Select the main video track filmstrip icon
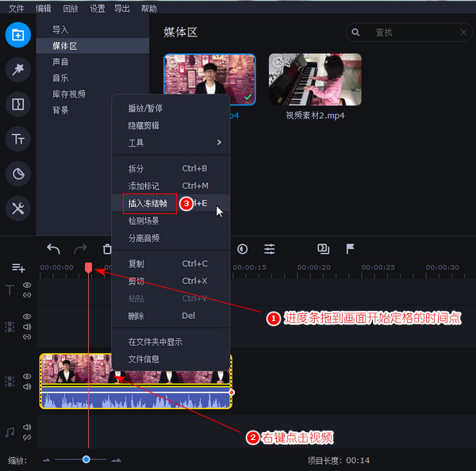The width and height of the screenshot is (476, 471). [x=10, y=381]
